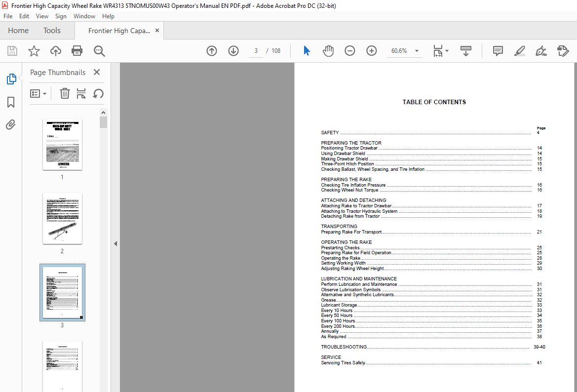577x392 pixels.
Task: Go to next page arrow
Action: 233,51
